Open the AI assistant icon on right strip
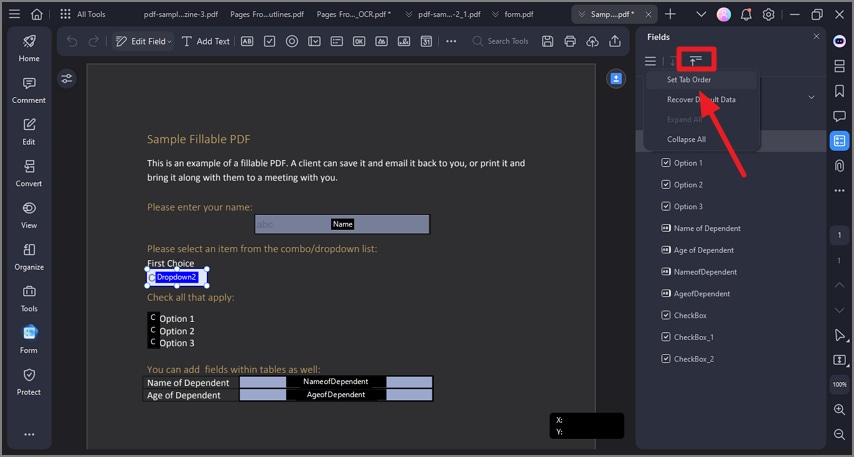 (839, 41)
